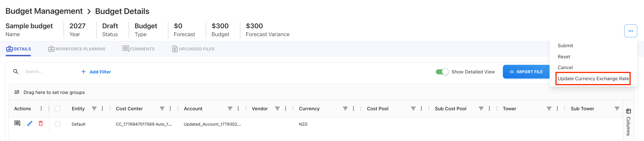This screenshot has height=141, width=644.
Task: Sort by the Entity column header
Action: coord(78,108)
